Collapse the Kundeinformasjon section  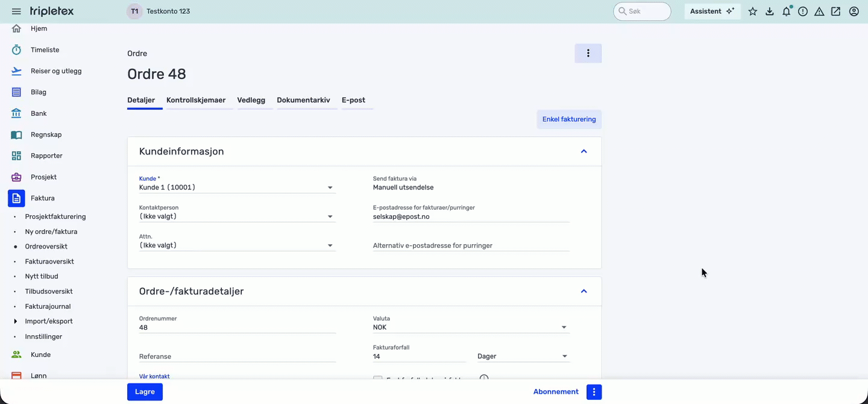tap(583, 151)
